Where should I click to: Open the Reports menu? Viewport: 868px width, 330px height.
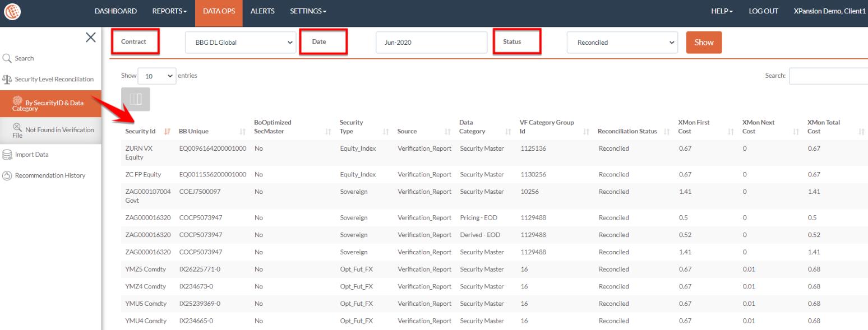tap(169, 11)
